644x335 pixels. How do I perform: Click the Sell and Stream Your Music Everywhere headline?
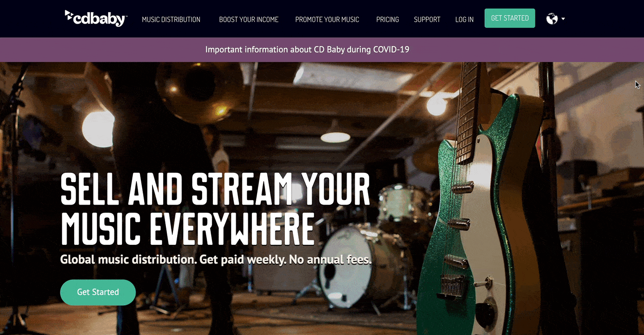coord(215,209)
